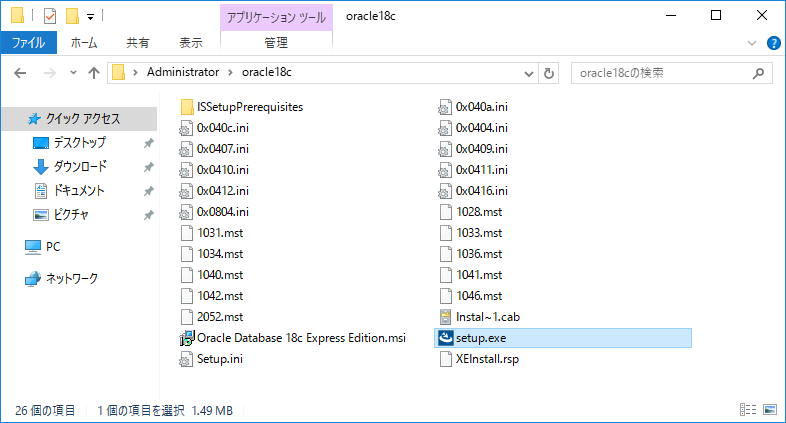Viewport: 786px width, 423px height.
Task: Open the 共有 ribbon tab
Action: point(138,43)
